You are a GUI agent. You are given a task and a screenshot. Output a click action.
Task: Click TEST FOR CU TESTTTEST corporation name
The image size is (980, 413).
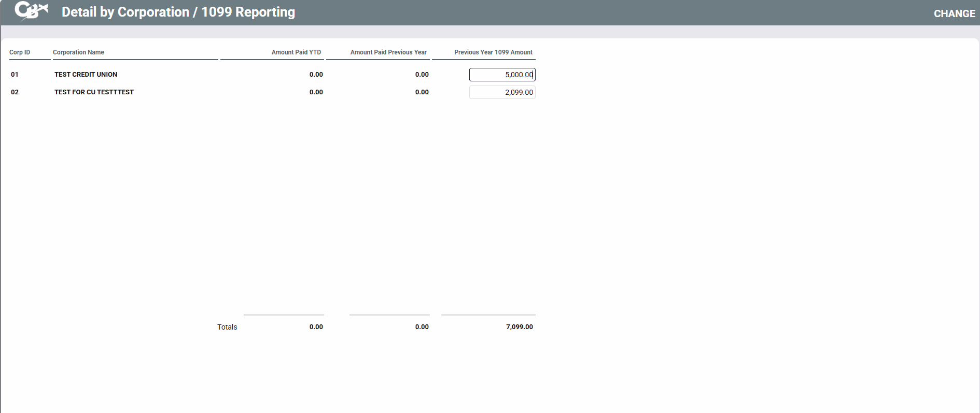[x=94, y=92]
